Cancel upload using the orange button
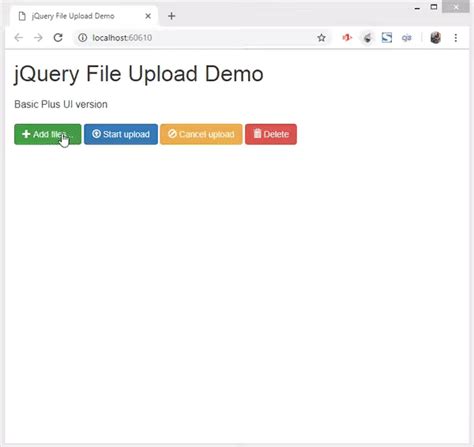This screenshot has height=447, width=474. point(201,134)
